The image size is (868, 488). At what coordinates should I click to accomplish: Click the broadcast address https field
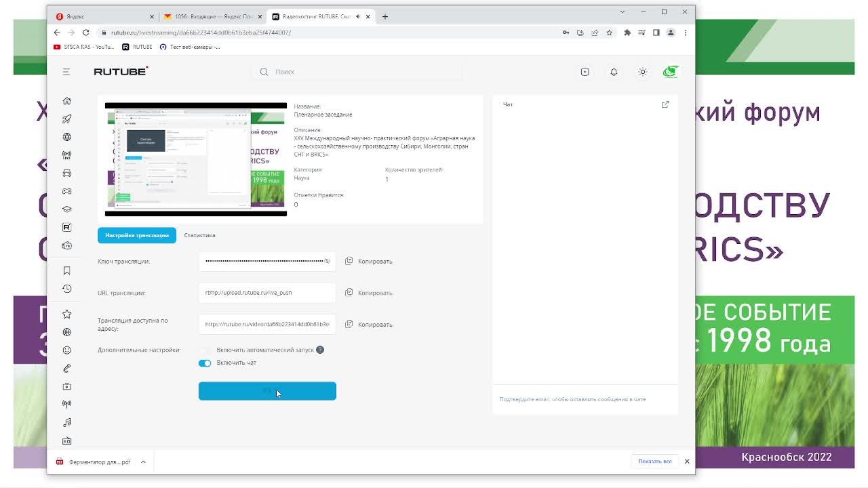click(267, 324)
